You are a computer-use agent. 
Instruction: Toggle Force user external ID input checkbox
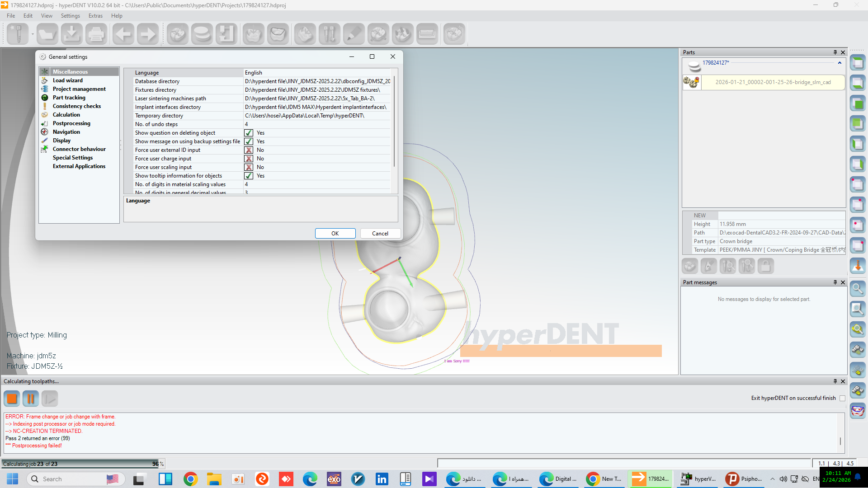[x=249, y=150]
